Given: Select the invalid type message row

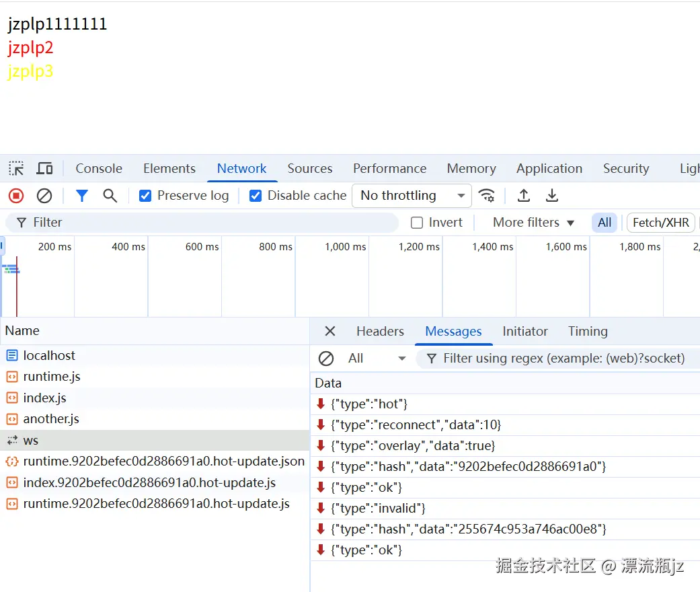Looking at the screenshot, I should click(x=506, y=509).
